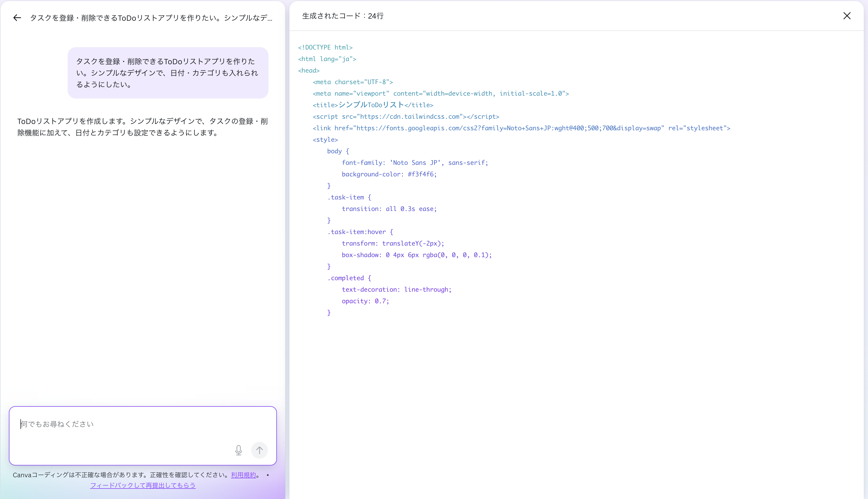Focus the '何でもお尋ねください' input field
Screen dimensions: 868x499
[x=143, y=436]
